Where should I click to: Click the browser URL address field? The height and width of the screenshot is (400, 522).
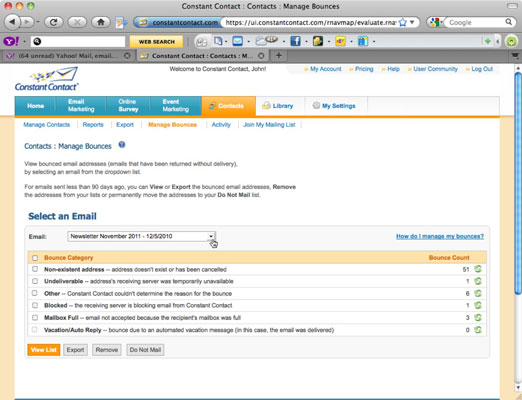coord(310,22)
